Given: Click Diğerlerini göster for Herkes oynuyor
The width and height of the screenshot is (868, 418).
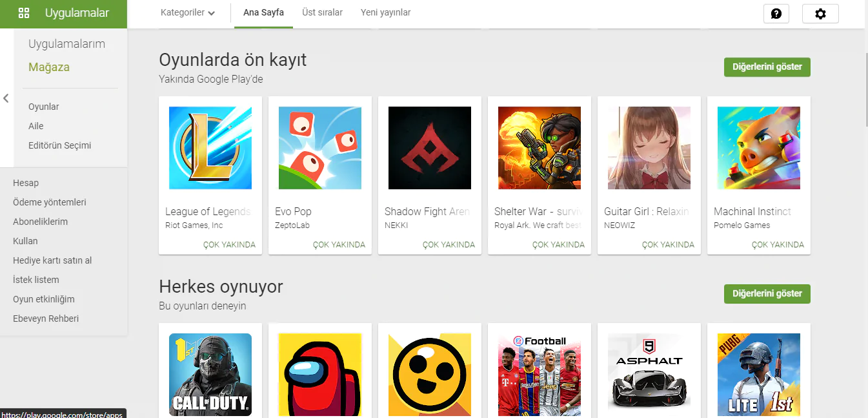Looking at the screenshot, I should pyautogui.click(x=767, y=293).
